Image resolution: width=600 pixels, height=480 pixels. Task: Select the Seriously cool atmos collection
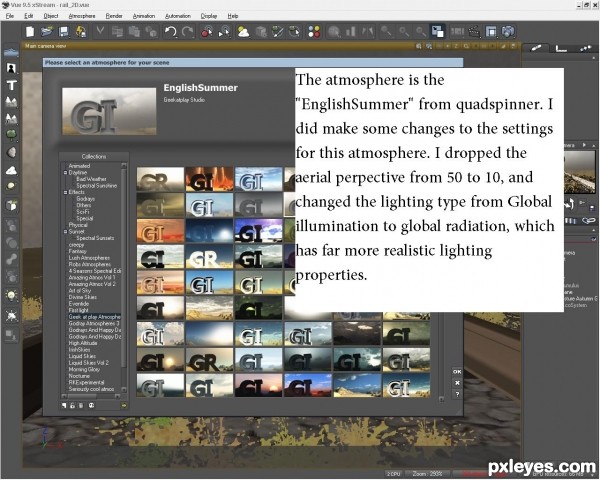click(91, 389)
